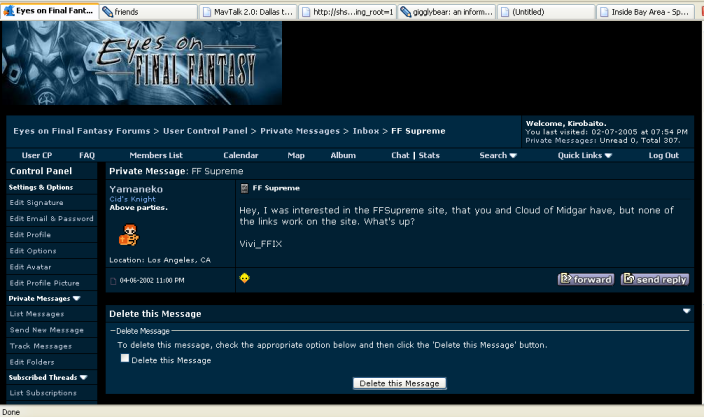This screenshot has width=704, height=417.
Task: Click the gigglybear tab's icon
Action: tap(405, 12)
